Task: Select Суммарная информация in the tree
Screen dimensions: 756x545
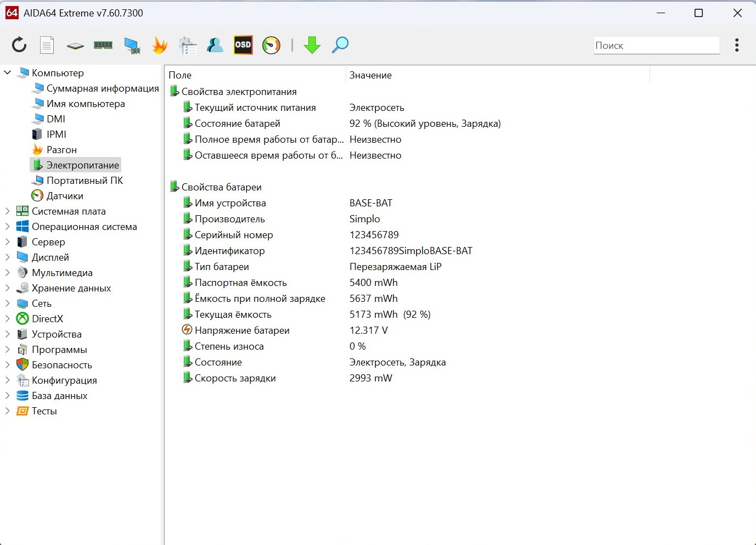Action: [102, 88]
